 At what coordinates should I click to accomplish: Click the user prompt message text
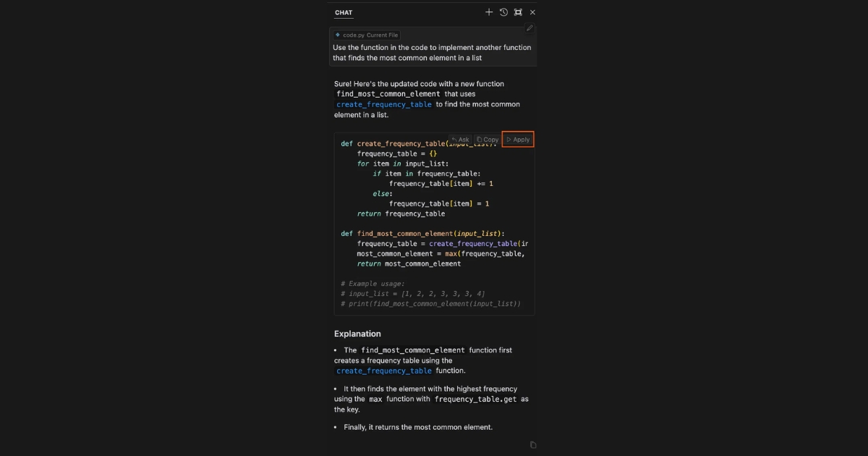pyautogui.click(x=432, y=53)
